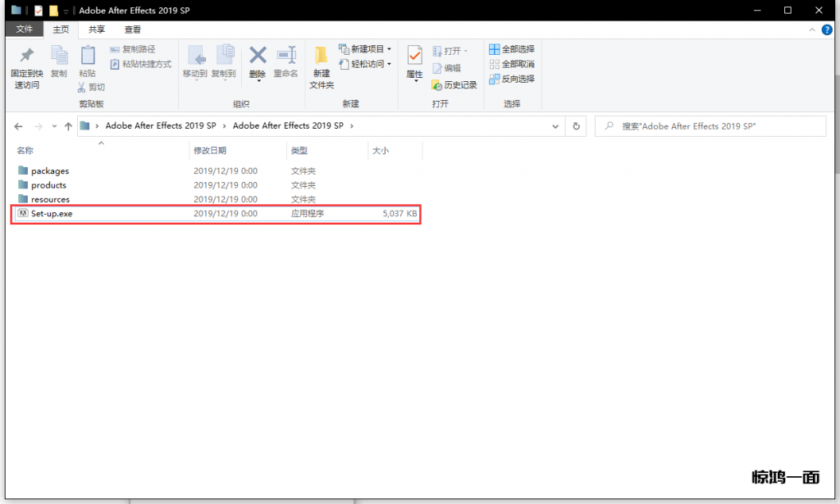Click the 历史记录 (History) button
Viewport: 840px width, 504px height.
click(x=454, y=84)
